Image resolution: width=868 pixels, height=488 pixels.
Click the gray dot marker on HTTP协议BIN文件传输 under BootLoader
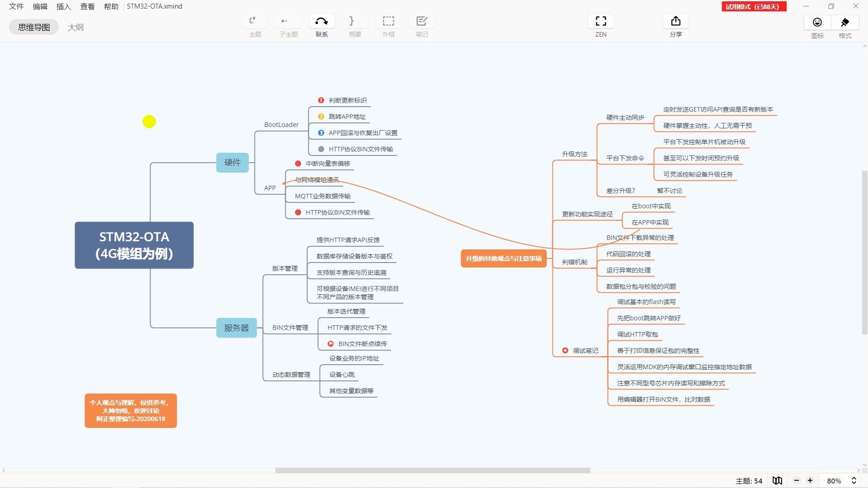pyautogui.click(x=321, y=149)
